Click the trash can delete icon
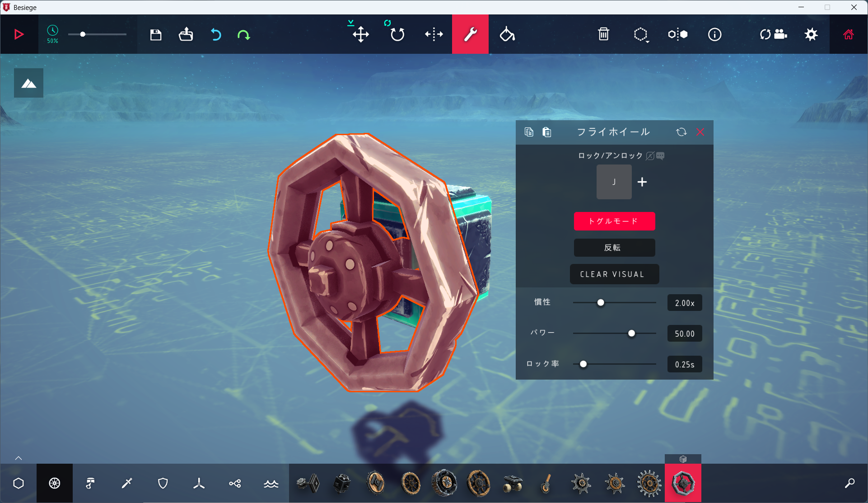Image resolution: width=868 pixels, height=503 pixels. [603, 34]
